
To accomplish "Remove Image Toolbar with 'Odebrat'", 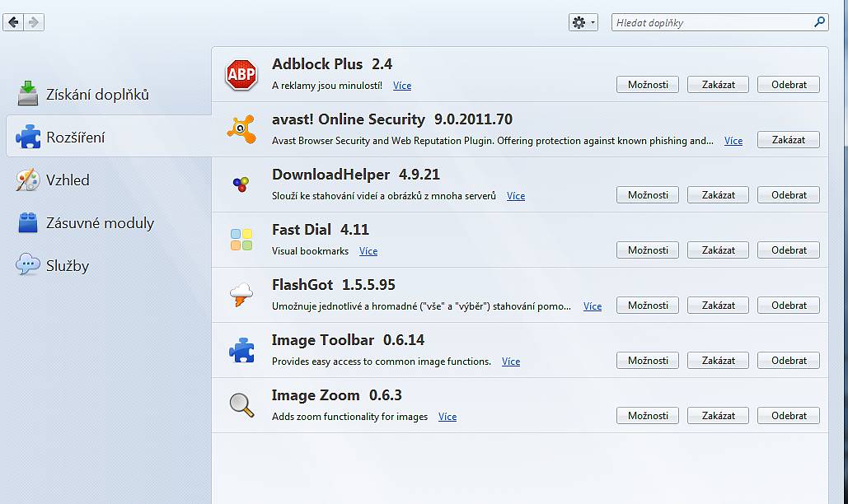I will click(789, 360).
